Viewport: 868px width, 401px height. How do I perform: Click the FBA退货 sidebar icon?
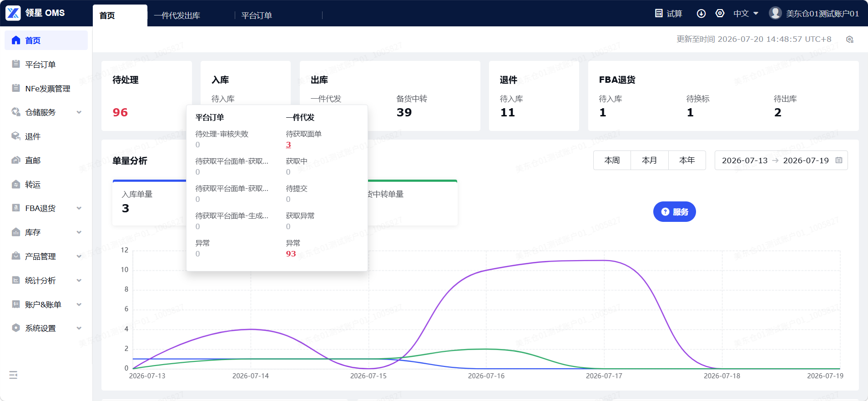(x=16, y=208)
